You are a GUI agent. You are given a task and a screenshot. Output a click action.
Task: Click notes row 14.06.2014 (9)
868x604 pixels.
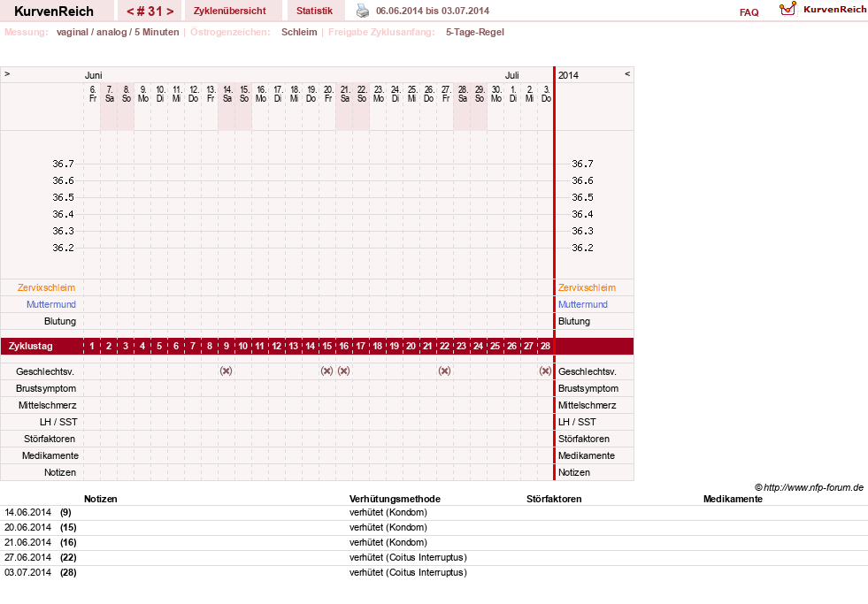(x=434, y=513)
